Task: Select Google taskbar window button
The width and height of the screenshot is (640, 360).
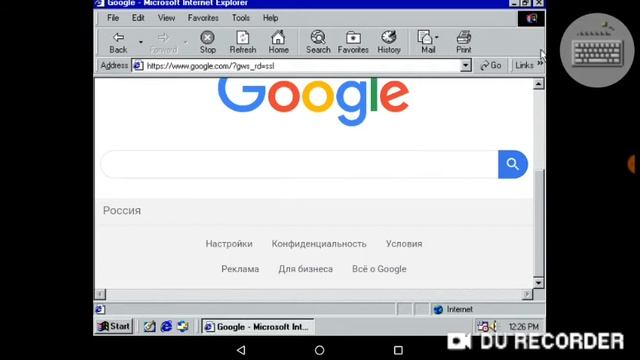Action: pyautogui.click(x=258, y=327)
